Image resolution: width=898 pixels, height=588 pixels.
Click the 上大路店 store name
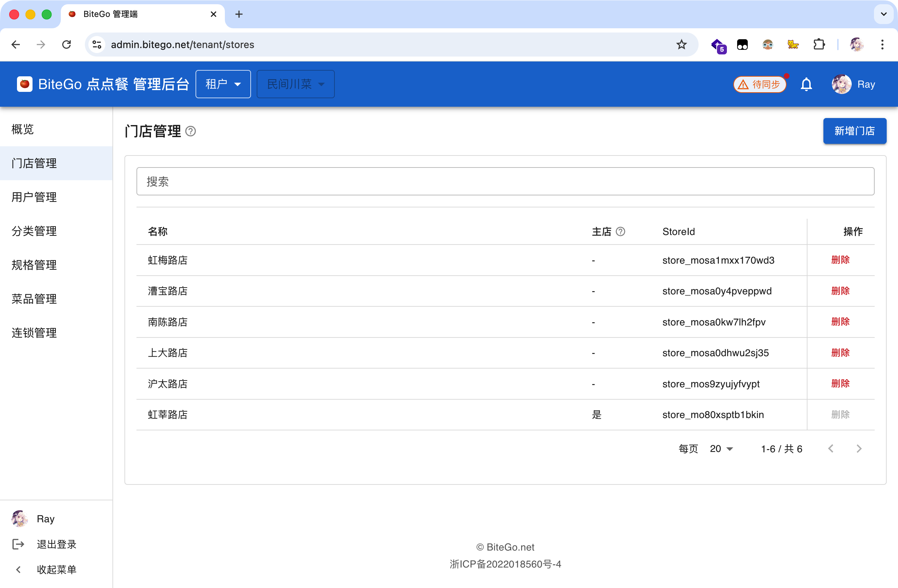pyautogui.click(x=168, y=353)
